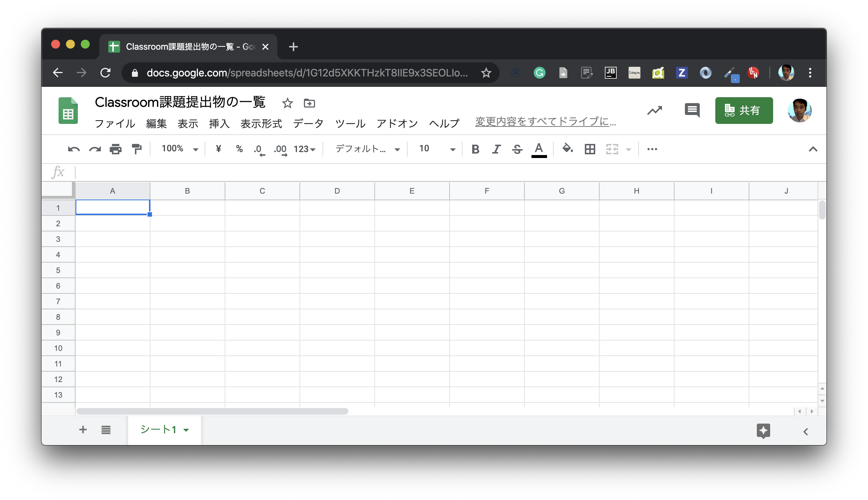Open the text color A swatch
Image resolution: width=868 pixels, height=500 pixels.
pos(539,149)
